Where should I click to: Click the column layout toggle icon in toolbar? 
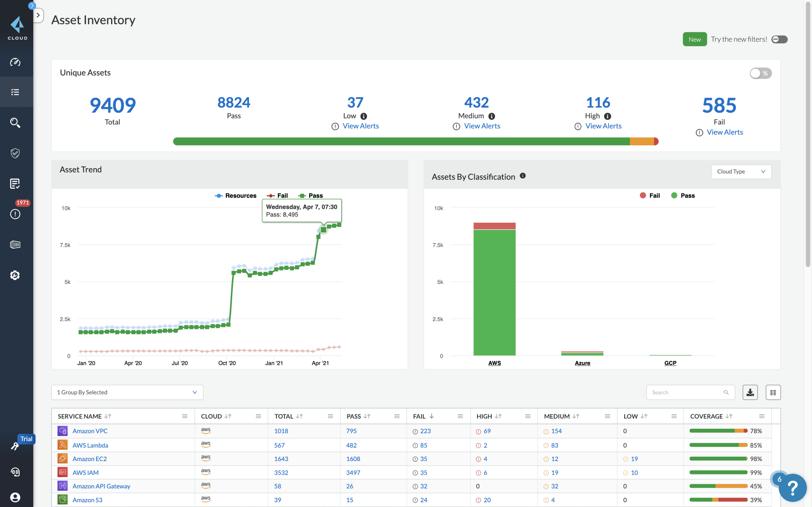pos(773,392)
